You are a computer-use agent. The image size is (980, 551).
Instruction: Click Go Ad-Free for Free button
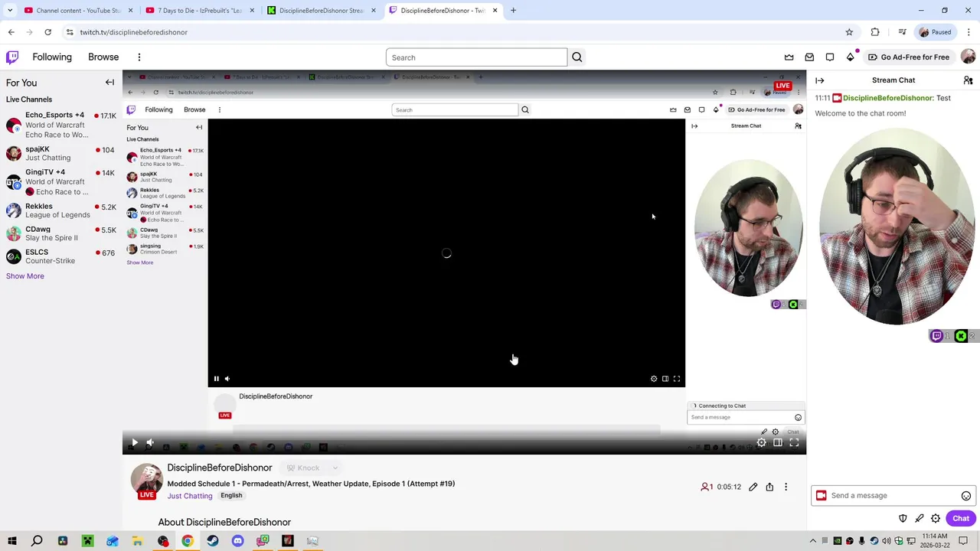[909, 57]
